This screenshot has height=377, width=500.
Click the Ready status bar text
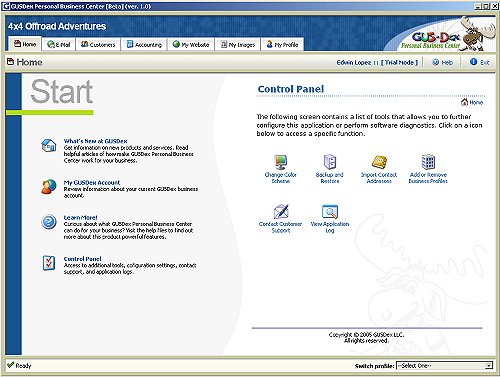pyautogui.click(x=23, y=366)
